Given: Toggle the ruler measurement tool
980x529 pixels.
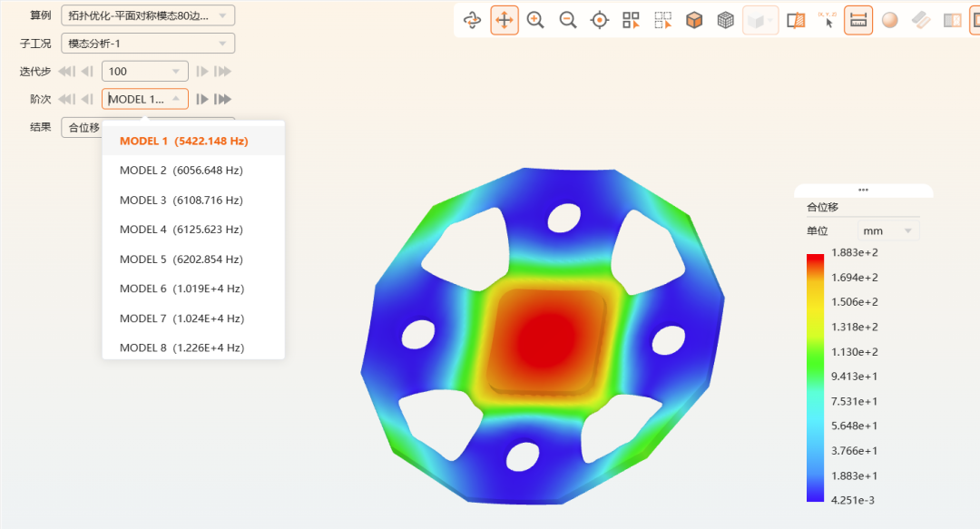Looking at the screenshot, I should [x=858, y=20].
